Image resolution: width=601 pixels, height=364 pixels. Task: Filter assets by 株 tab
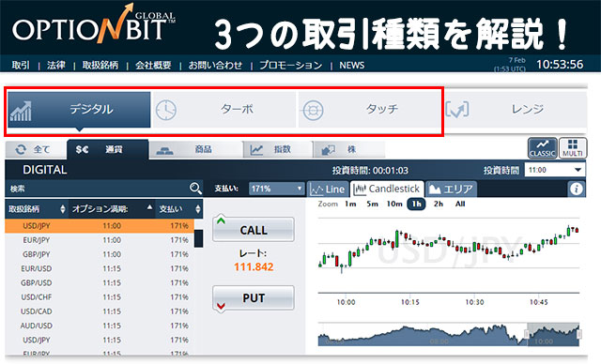[x=348, y=149]
